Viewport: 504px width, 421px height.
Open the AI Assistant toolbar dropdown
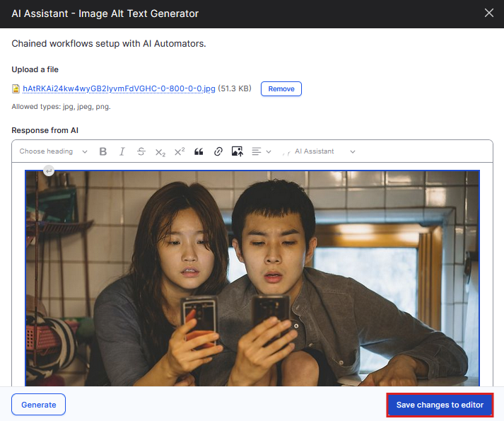coord(318,151)
